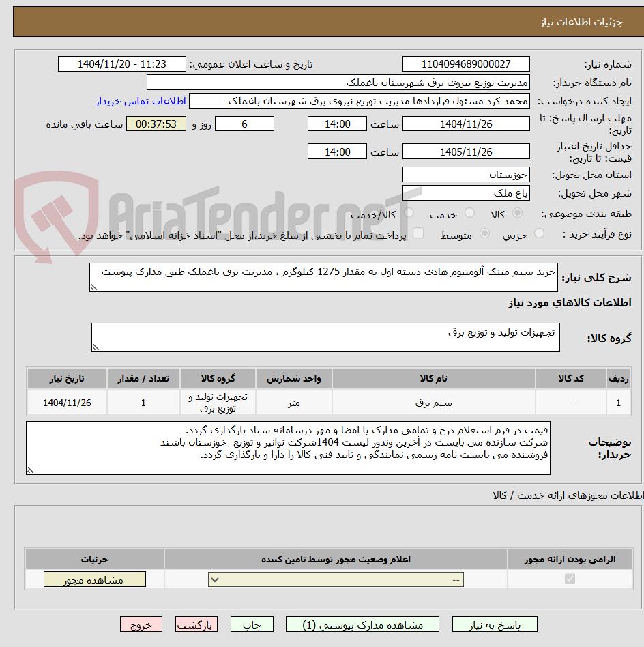Click the price validity time 14:00 field

coord(337,152)
